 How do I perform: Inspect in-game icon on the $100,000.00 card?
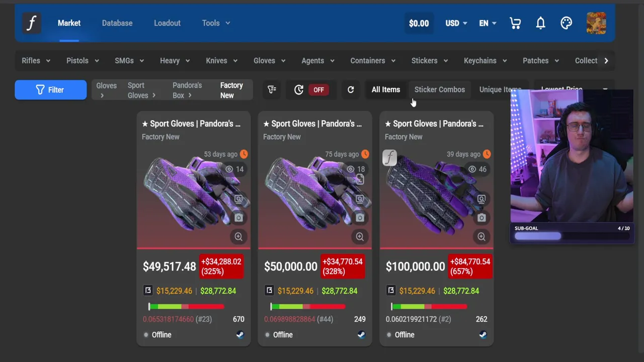(x=481, y=199)
